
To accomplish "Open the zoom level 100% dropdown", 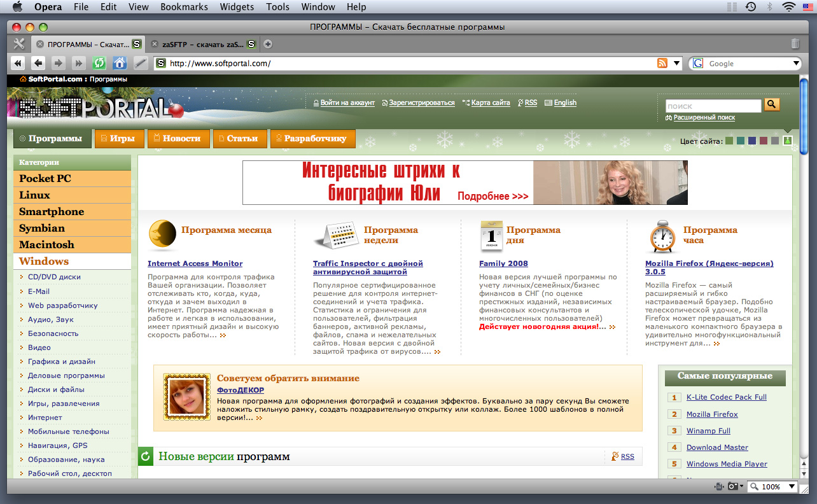I will pos(792,486).
